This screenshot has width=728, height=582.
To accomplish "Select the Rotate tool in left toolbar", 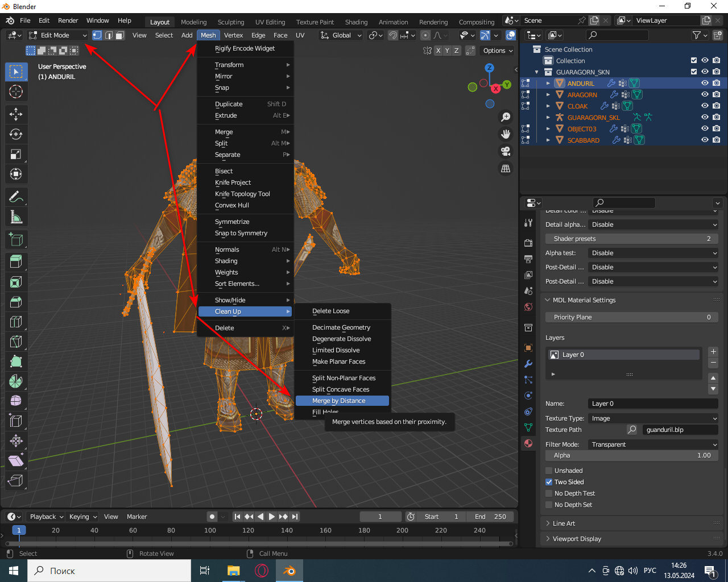I will (16, 134).
